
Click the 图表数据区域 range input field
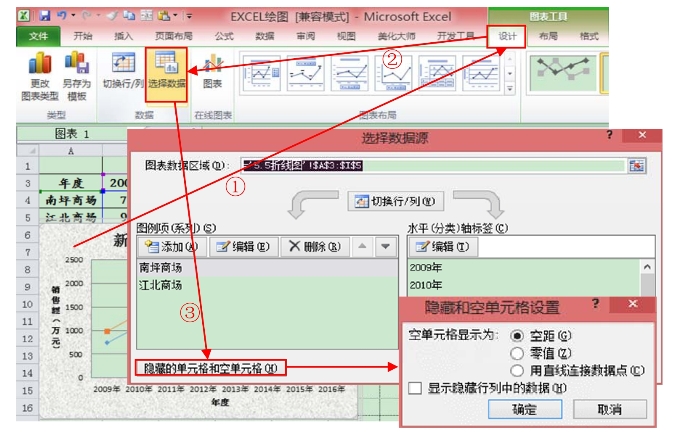433,166
